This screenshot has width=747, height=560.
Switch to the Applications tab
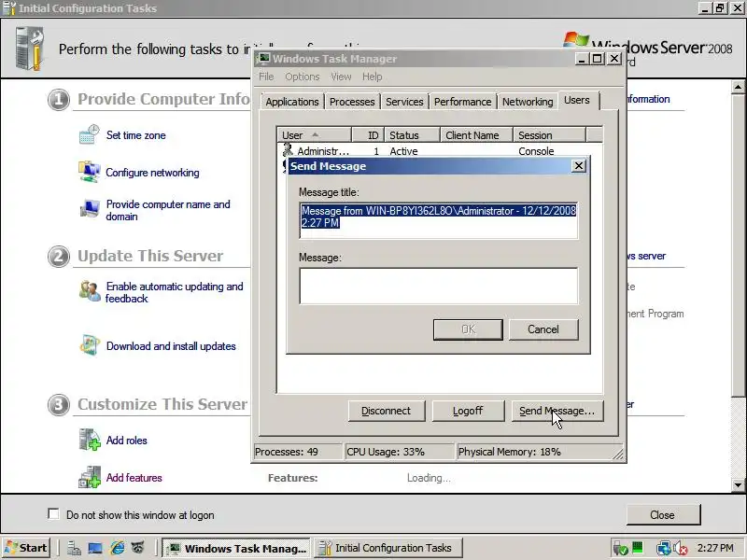click(292, 102)
